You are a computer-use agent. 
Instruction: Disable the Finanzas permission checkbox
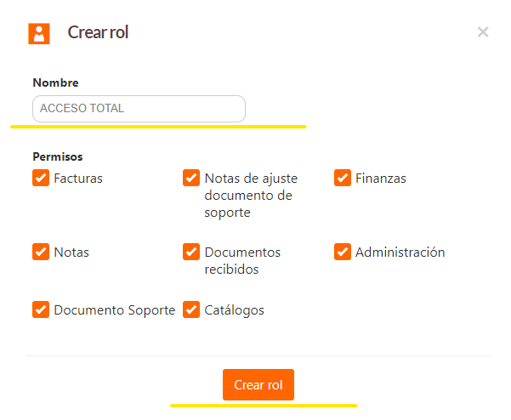(343, 178)
